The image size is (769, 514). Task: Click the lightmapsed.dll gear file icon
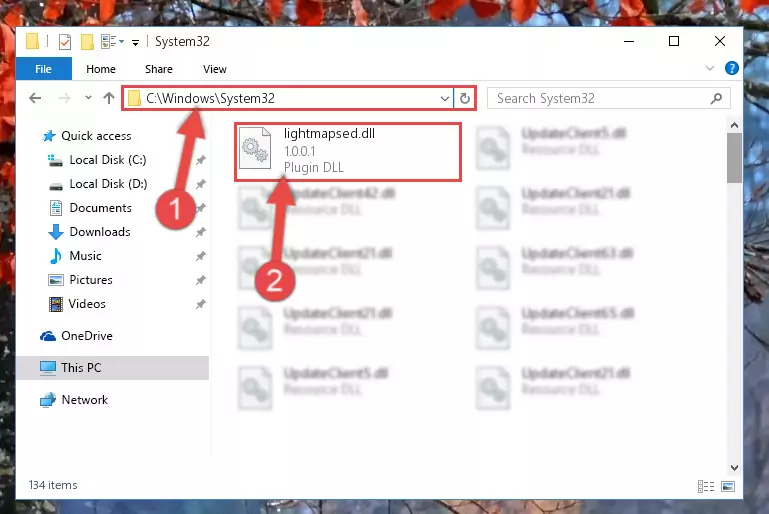click(255, 148)
